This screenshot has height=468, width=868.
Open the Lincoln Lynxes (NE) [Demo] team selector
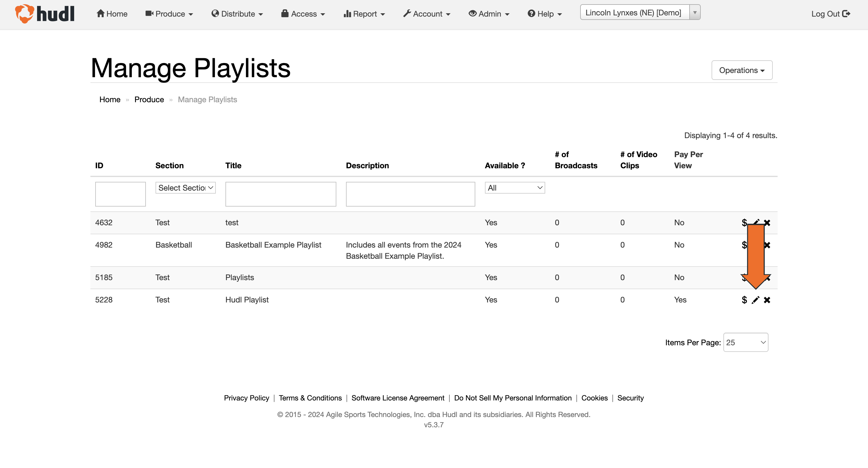[640, 12]
